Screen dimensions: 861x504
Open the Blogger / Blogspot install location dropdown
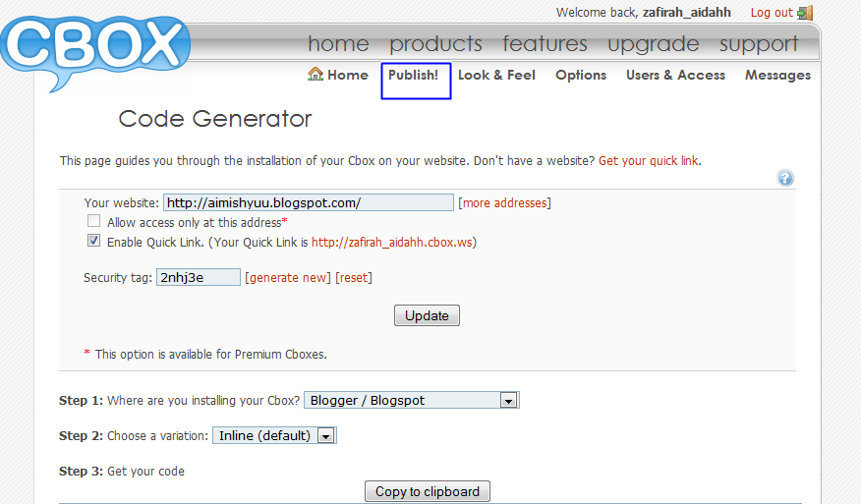pyautogui.click(x=411, y=400)
